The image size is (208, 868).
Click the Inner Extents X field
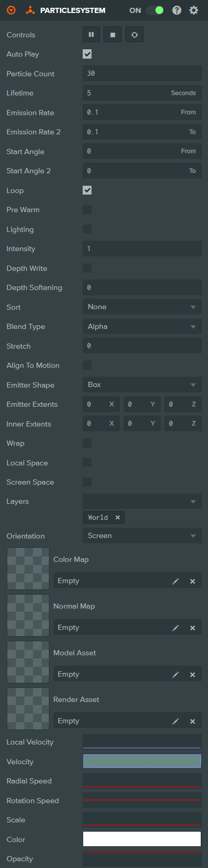pos(101,424)
